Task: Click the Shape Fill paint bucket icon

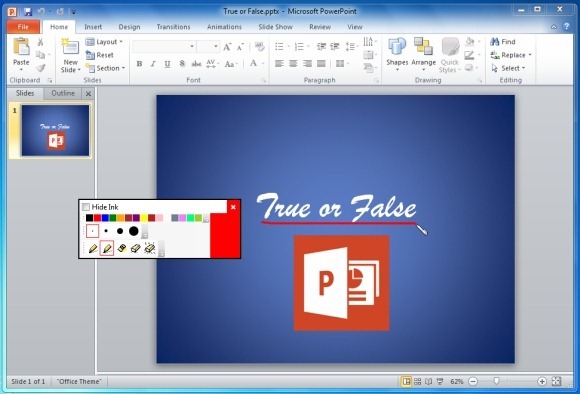Action: (x=470, y=41)
